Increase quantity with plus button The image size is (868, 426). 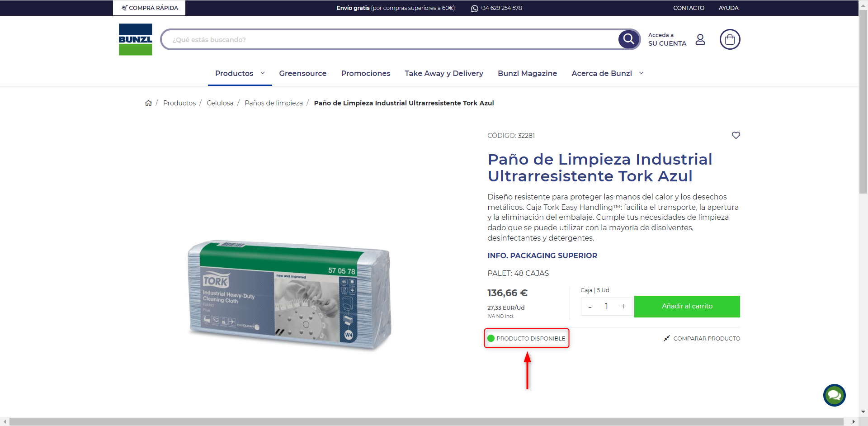point(623,307)
